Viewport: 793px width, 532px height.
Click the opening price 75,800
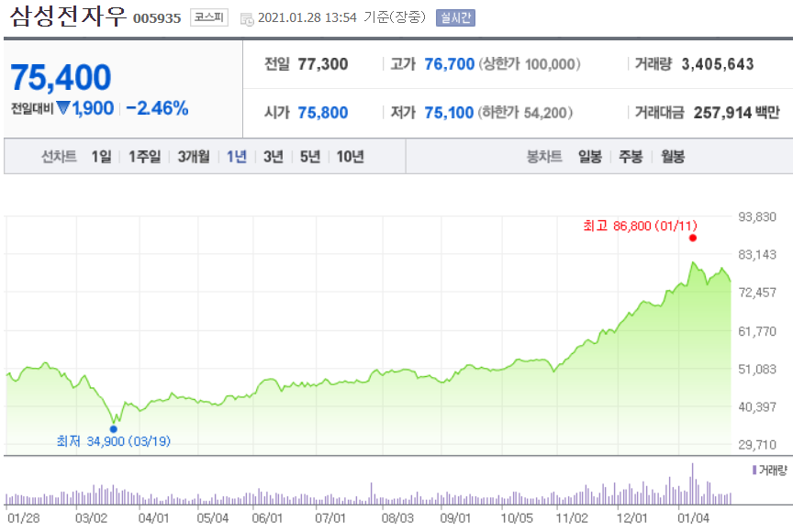(323, 112)
